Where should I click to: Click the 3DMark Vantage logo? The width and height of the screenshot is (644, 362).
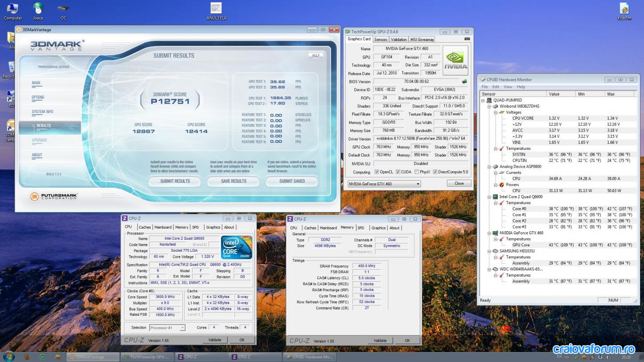click(56, 45)
